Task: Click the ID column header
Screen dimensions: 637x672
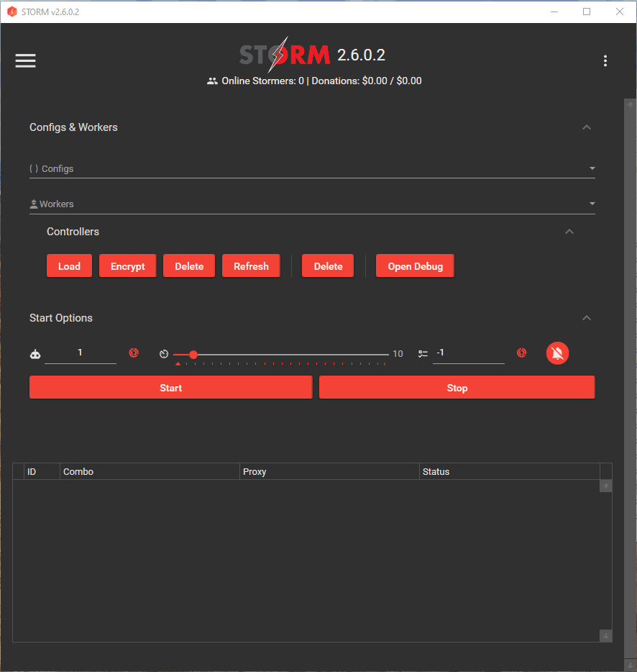Action: click(42, 471)
